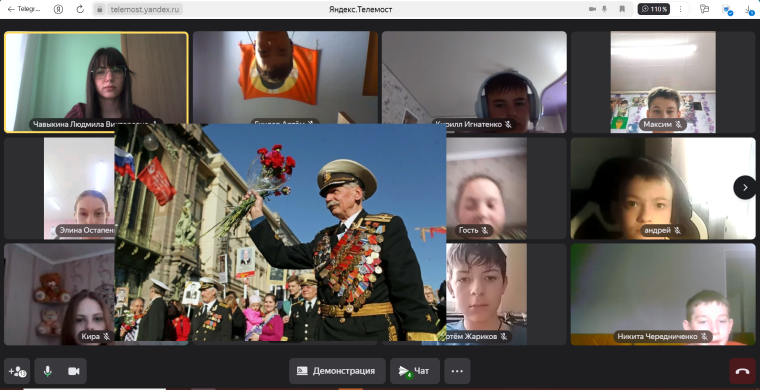Open browser downloads icon

(x=750, y=10)
